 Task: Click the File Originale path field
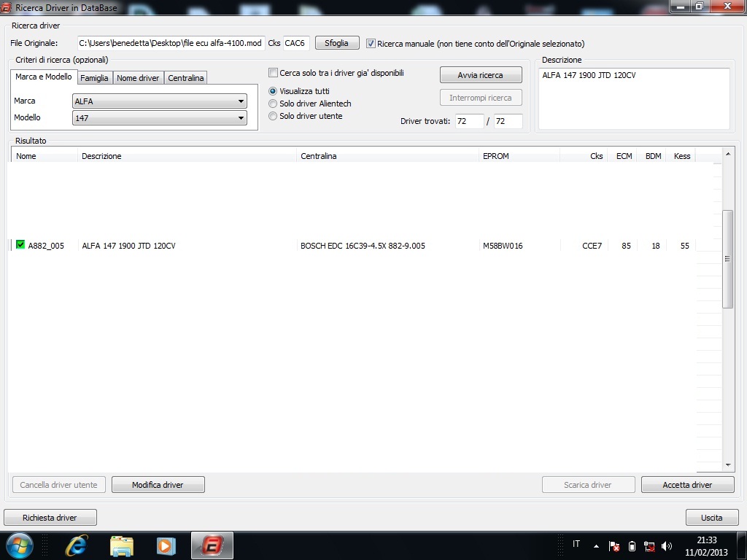(x=171, y=43)
